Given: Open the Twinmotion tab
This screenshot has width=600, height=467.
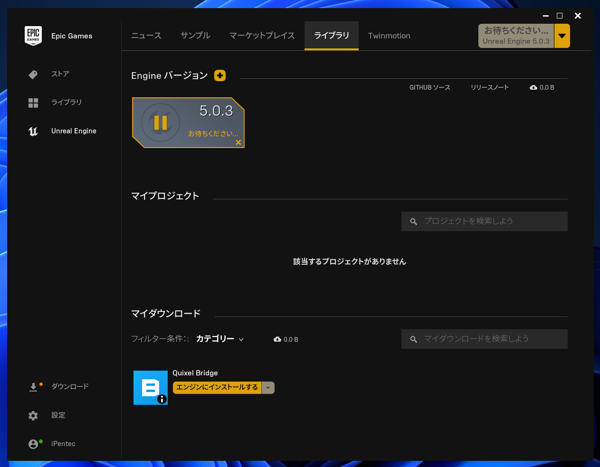Looking at the screenshot, I should click(389, 36).
